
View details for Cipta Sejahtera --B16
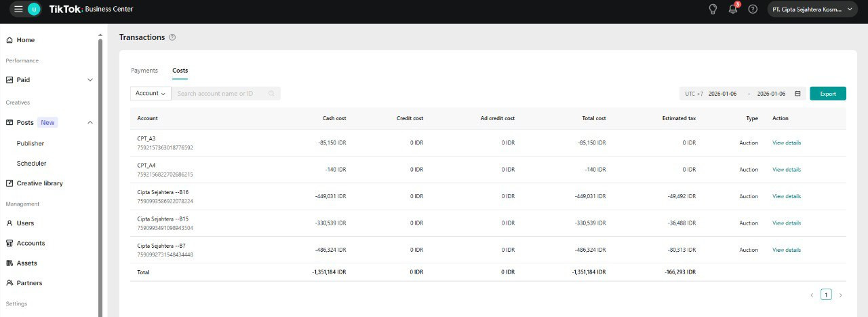787,196
